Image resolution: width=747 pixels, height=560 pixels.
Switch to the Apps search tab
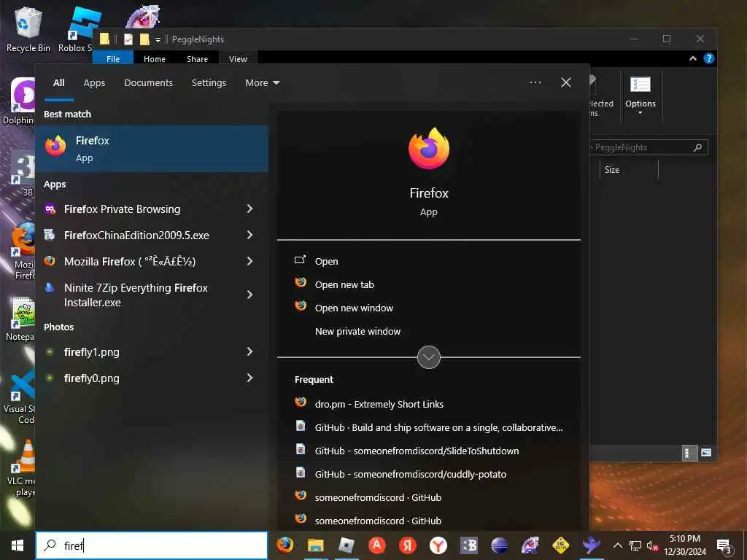click(94, 83)
